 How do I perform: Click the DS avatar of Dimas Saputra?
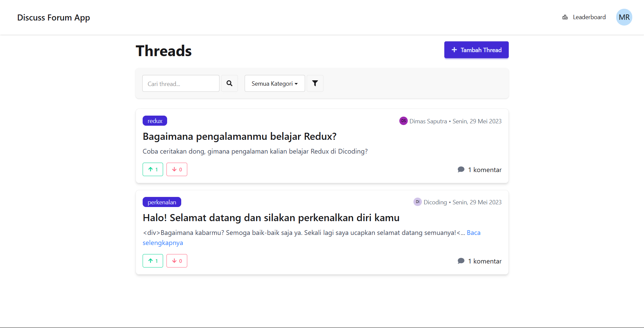tap(403, 121)
